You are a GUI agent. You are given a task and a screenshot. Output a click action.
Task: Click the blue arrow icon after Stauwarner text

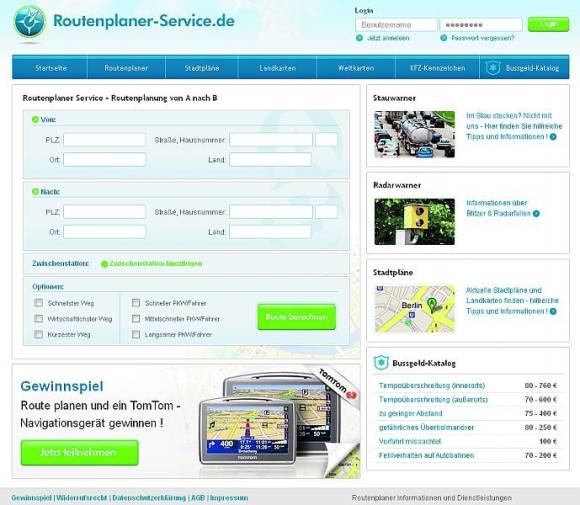click(553, 137)
